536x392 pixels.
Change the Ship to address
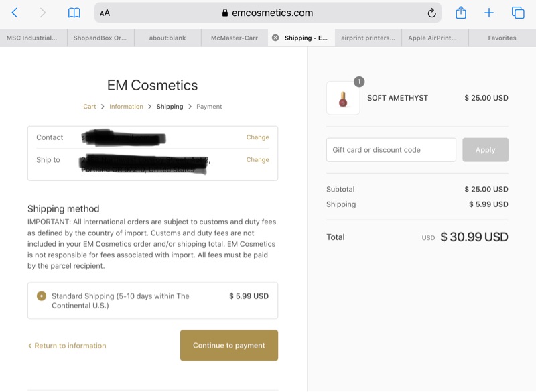[257, 160]
